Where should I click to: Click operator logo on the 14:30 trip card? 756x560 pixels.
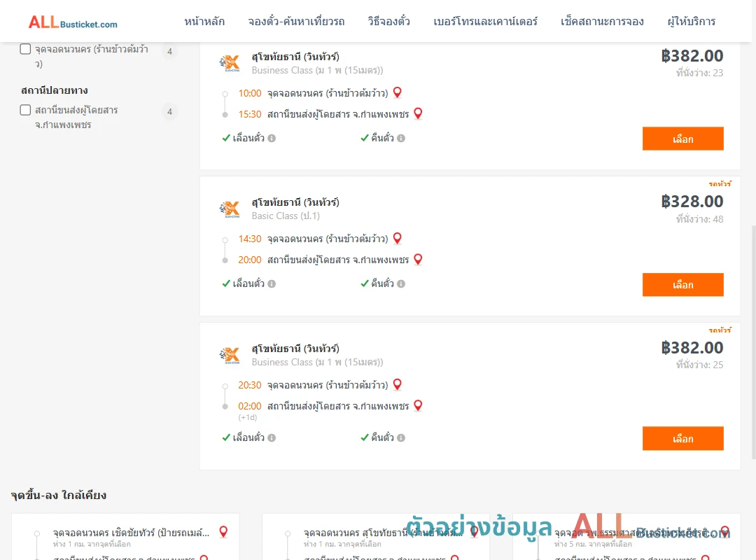[230, 209]
